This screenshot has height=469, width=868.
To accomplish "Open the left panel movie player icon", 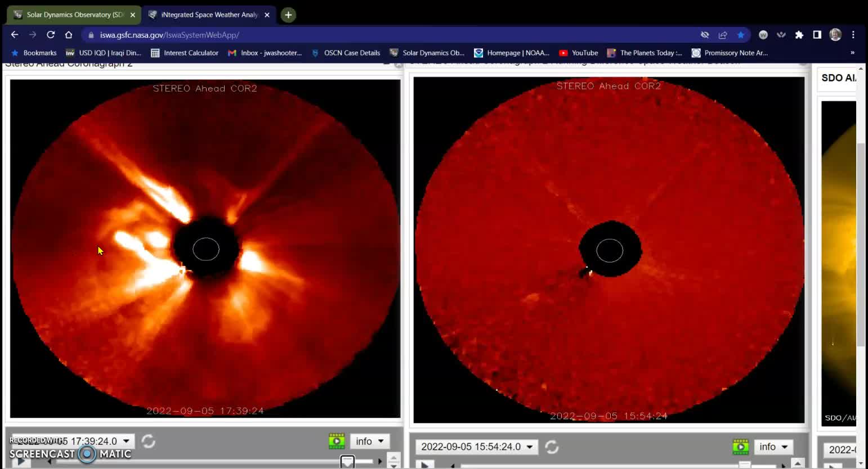I will [x=337, y=441].
